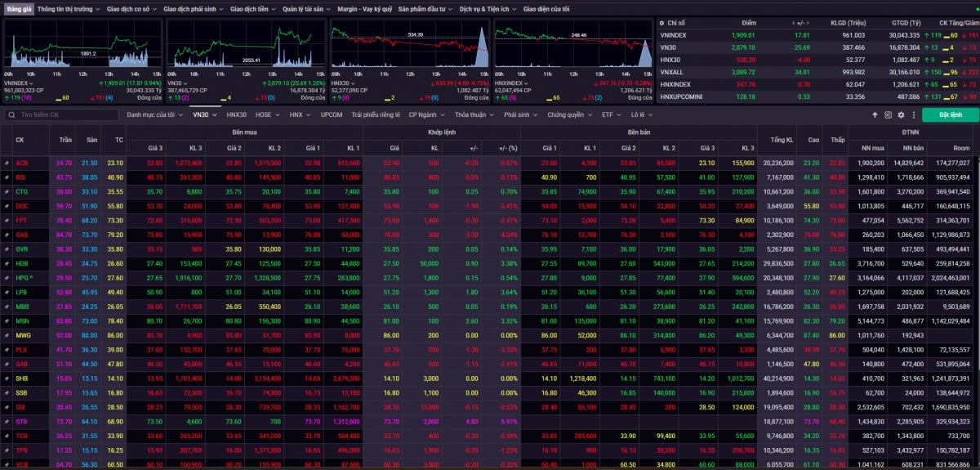The width and height of the screenshot is (980, 470).
Task: Open stock ticker STB
Action: click(21, 421)
